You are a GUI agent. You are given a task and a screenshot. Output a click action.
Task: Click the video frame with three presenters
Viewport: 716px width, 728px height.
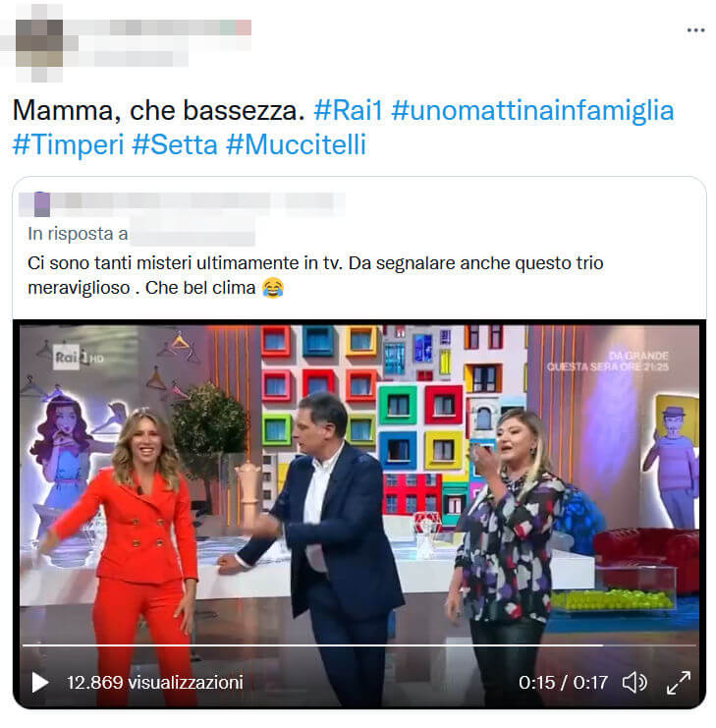tap(359, 482)
